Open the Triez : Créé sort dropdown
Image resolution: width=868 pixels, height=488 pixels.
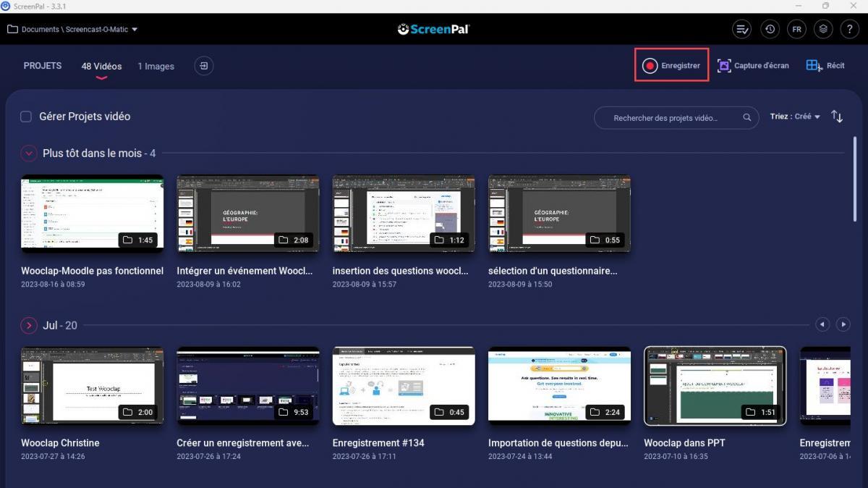coord(795,117)
